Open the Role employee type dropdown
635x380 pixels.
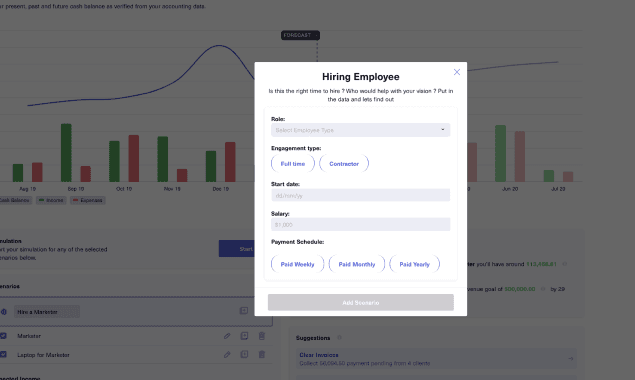(x=360, y=130)
